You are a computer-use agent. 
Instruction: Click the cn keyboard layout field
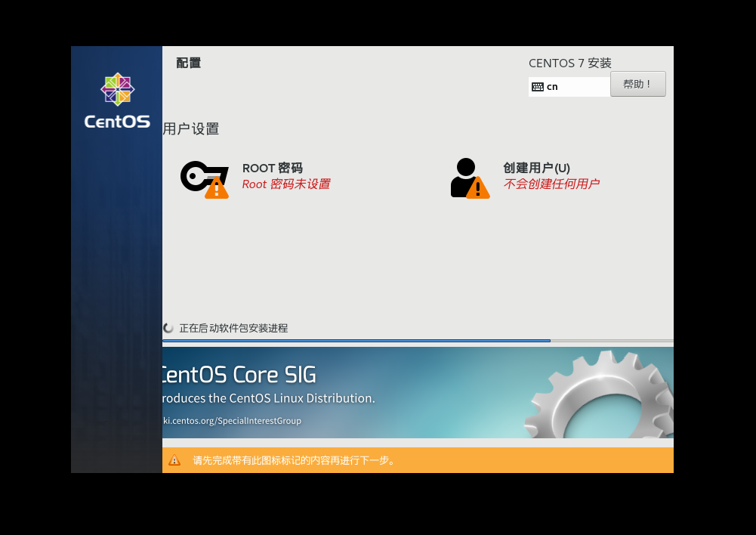click(x=569, y=87)
